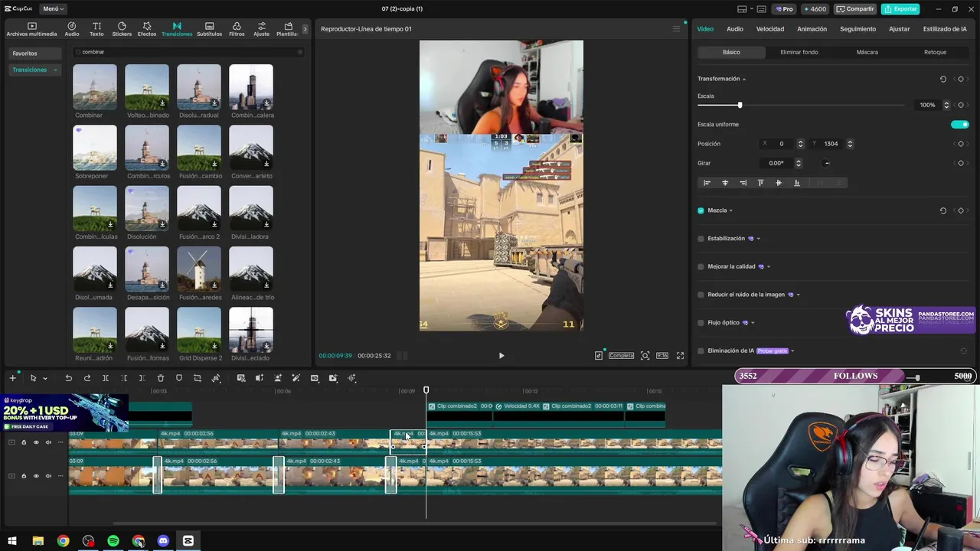Uncheck the Mezcla checkbox
980x551 pixels.
click(x=701, y=210)
